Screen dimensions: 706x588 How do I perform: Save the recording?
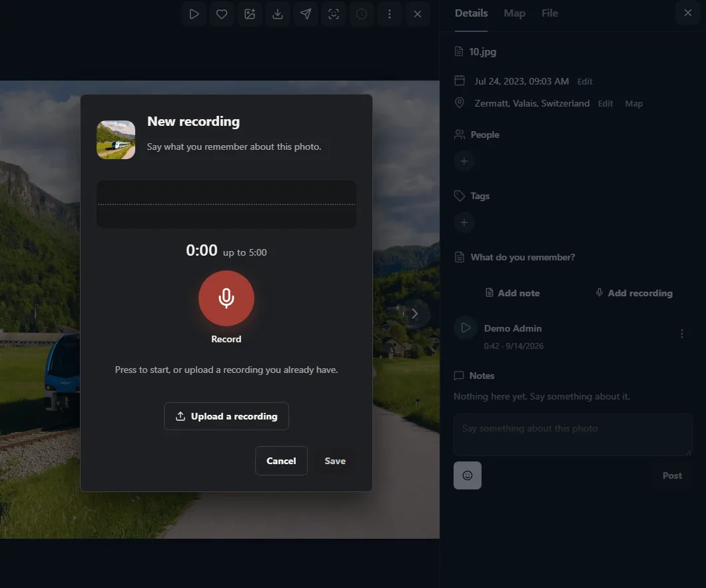point(335,461)
